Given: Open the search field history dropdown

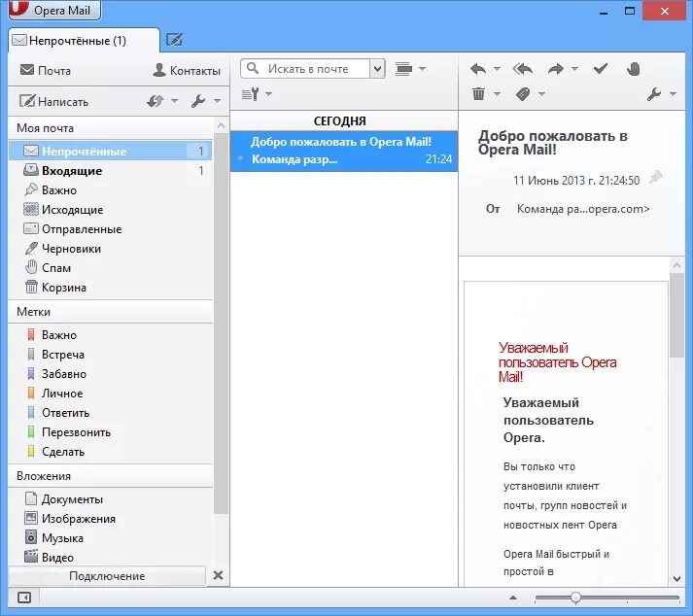Looking at the screenshot, I should click(x=377, y=69).
